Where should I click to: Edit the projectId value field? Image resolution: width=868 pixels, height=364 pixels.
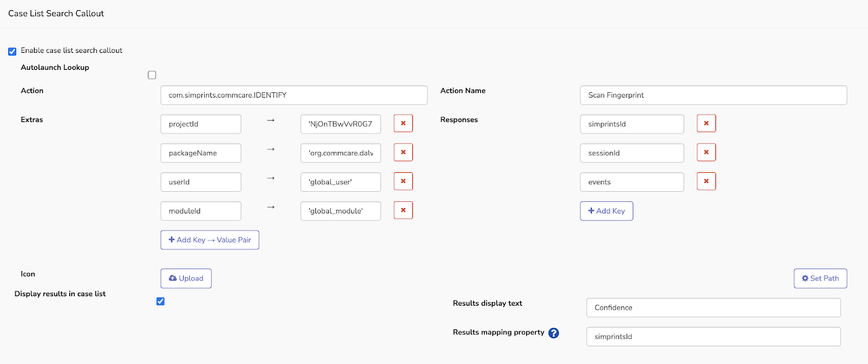click(x=340, y=124)
